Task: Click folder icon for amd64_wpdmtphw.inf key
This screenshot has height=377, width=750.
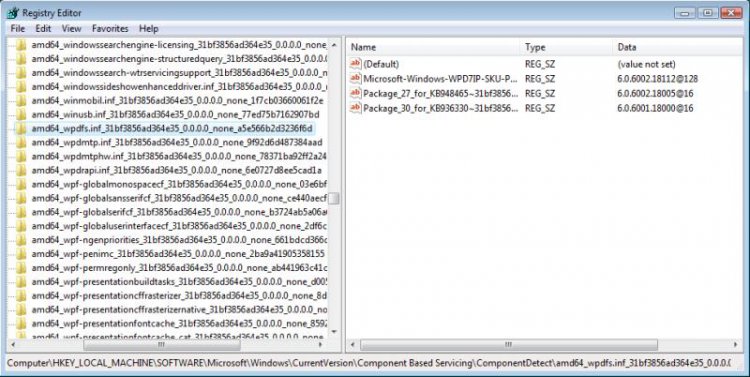Action: pos(21,156)
